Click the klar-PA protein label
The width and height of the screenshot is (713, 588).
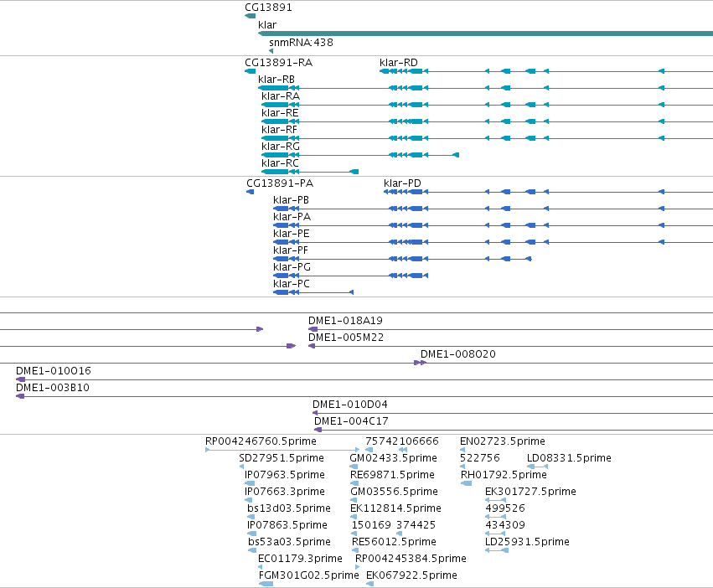pyautogui.click(x=292, y=217)
